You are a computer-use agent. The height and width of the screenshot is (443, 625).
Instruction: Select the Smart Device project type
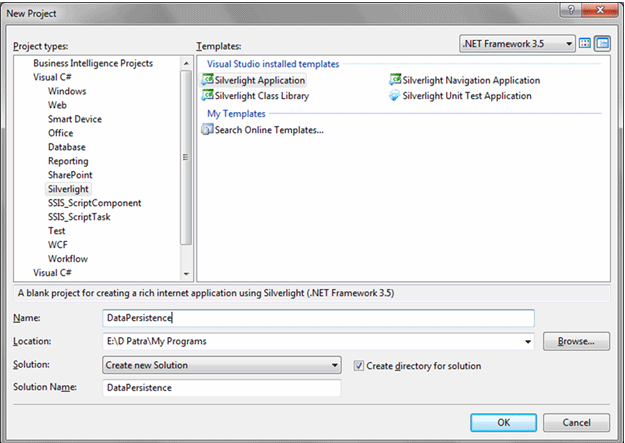pyautogui.click(x=75, y=119)
